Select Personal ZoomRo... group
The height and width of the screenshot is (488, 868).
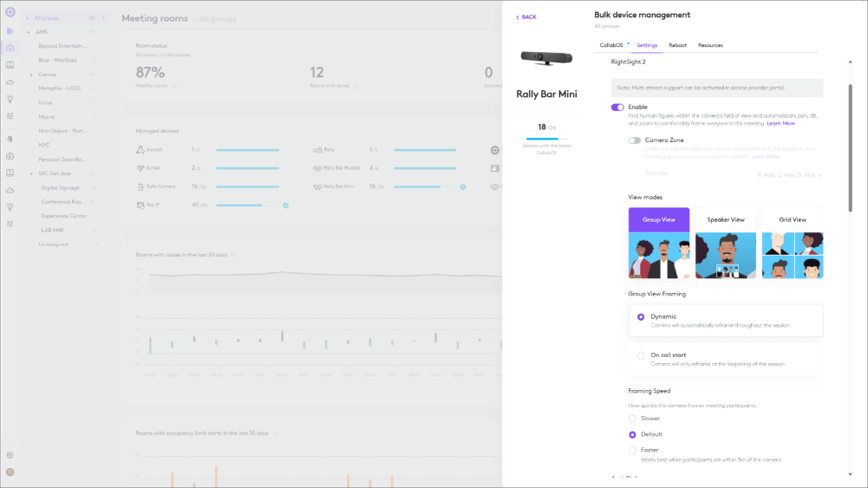62,159
